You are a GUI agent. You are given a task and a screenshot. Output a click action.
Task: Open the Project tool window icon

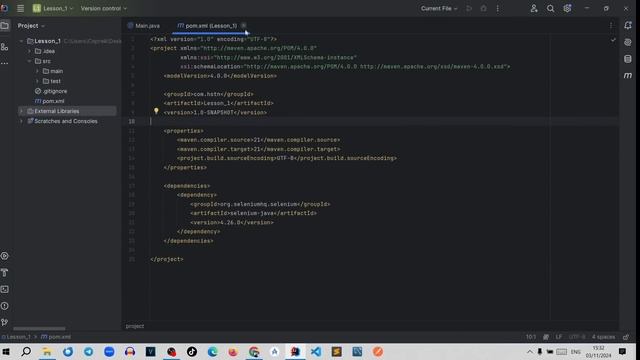[x=4, y=26]
